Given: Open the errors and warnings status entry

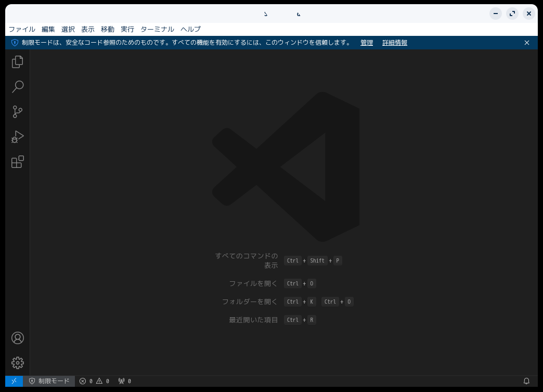Looking at the screenshot, I should tap(94, 381).
